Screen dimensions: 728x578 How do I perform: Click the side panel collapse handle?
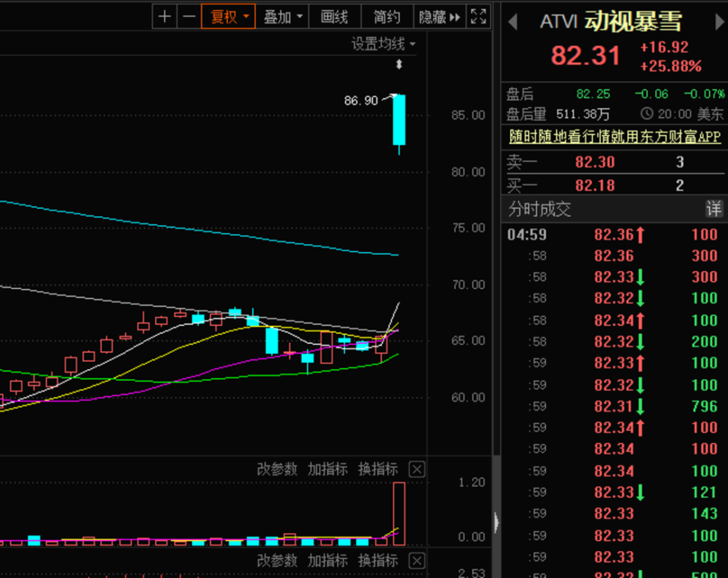click(496, 522)
